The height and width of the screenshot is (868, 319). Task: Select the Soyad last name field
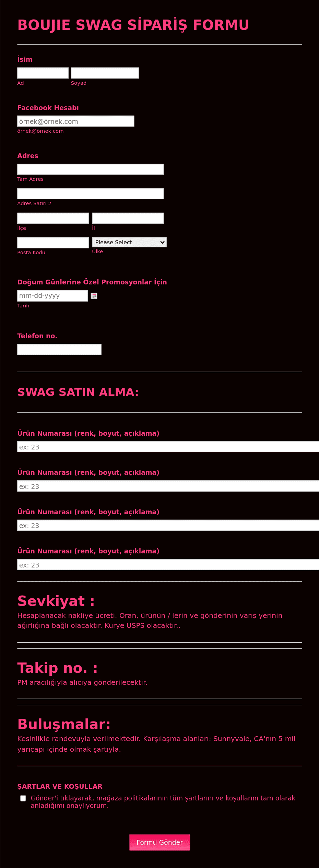[105, 73]
